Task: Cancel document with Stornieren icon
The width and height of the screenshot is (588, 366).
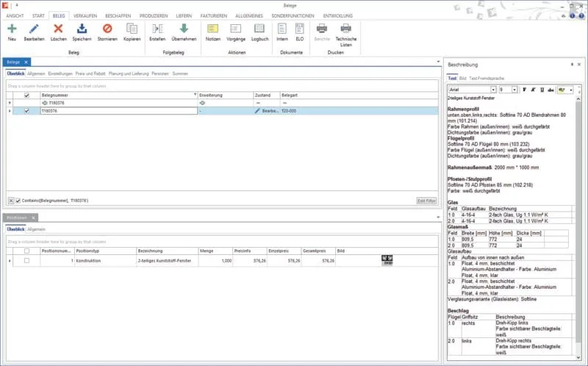Action: [x=107, y=29]
